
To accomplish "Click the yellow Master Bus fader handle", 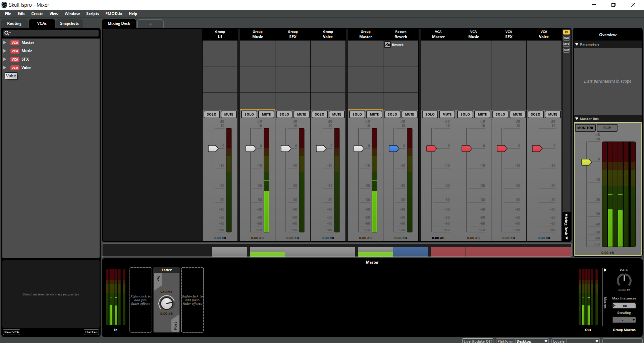I will 586,162.
